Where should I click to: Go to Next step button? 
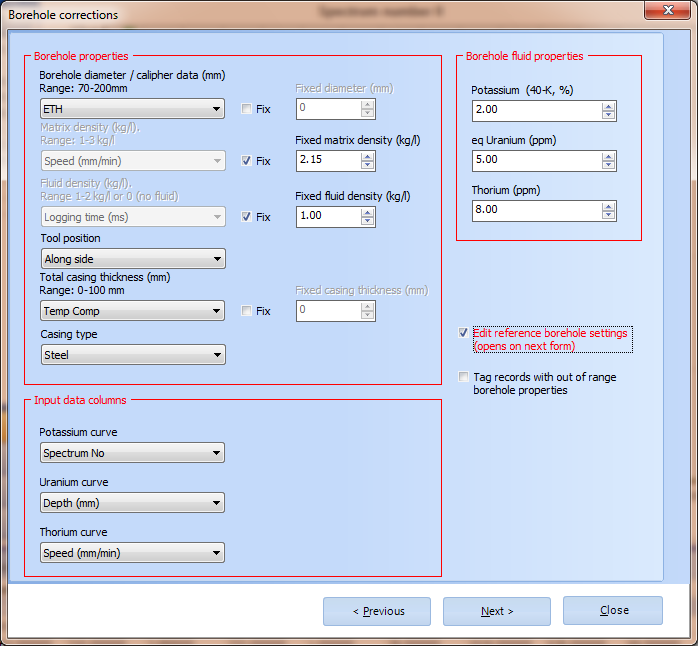tap(496, 612)
